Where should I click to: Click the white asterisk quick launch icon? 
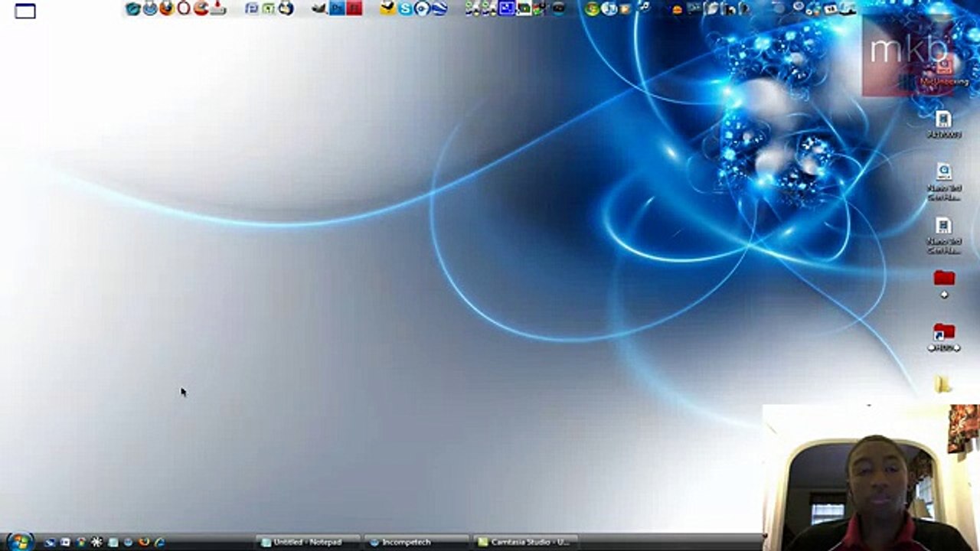pos(96,542)
